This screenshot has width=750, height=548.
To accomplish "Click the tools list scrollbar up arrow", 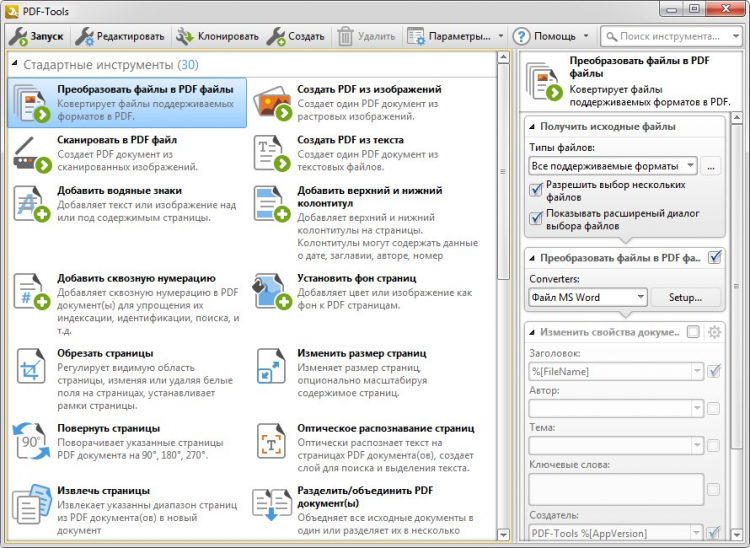I will [x=503, y=57].
